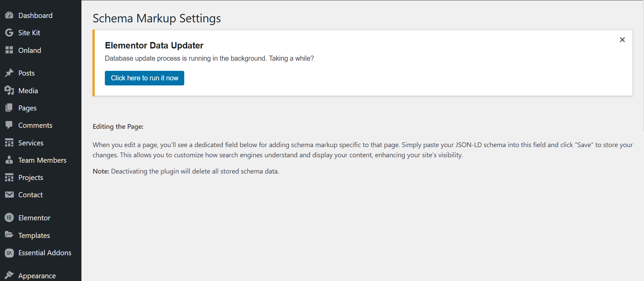
Task: Open Media library via its icon
Action: [9, 91]
